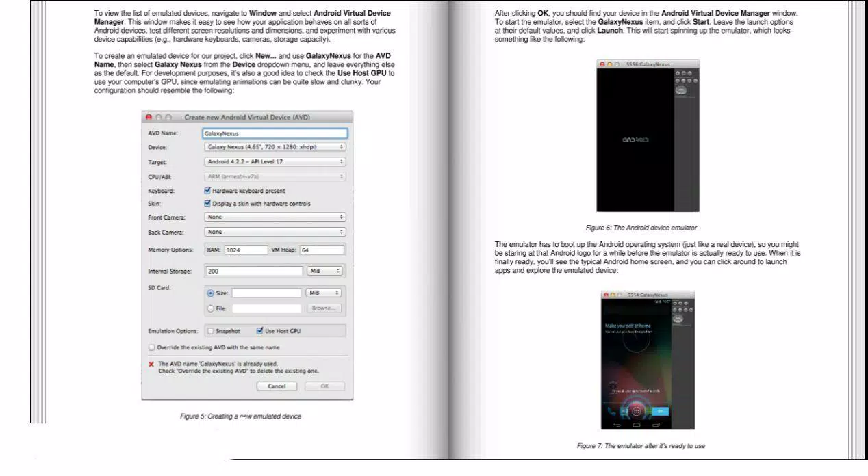Click the blue OK button on emulator home screen

(660, 411)
